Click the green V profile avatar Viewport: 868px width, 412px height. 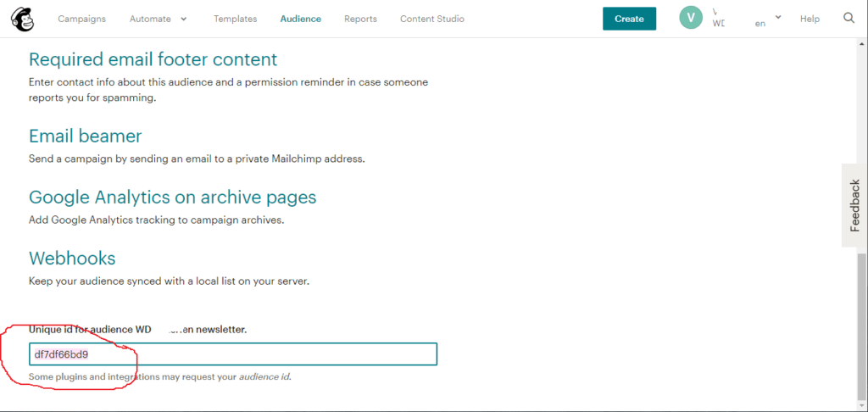pyautogui.click(x=691, y=19)
